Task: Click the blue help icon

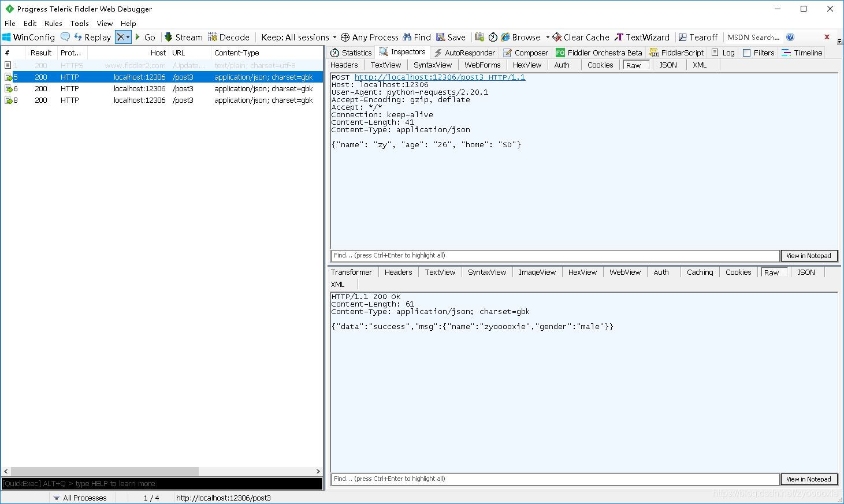Action: tap(790, 37)
